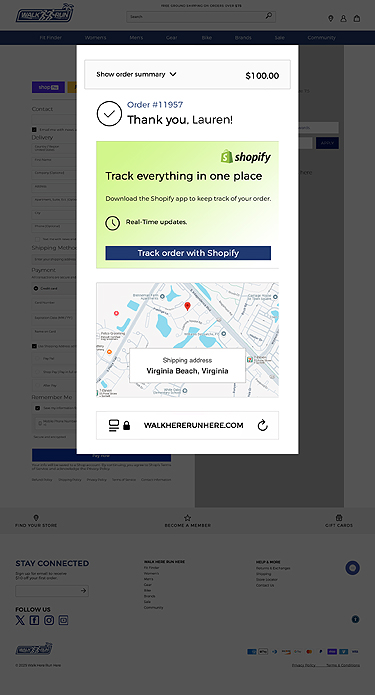This screenshot has height=695, width=375.
Task: Open the Sale navigation menu
Action: [279, 38]
